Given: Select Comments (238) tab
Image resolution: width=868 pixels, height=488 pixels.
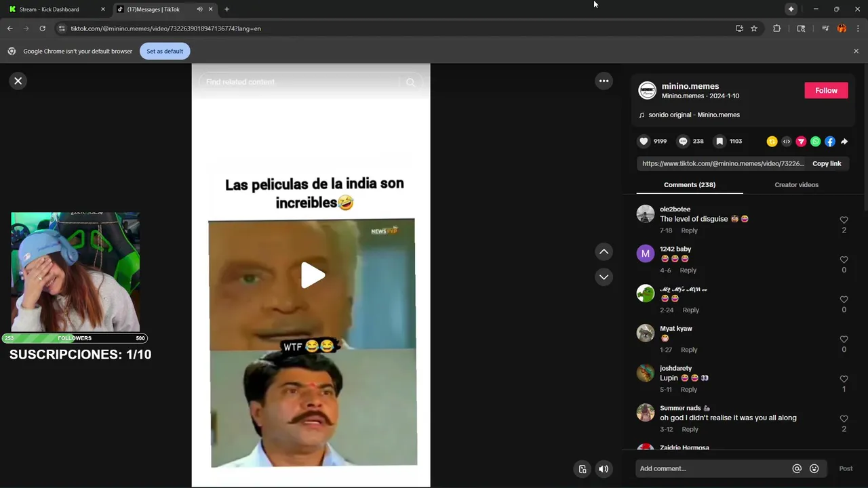Looking at the screenshot, I should point(690,184).
